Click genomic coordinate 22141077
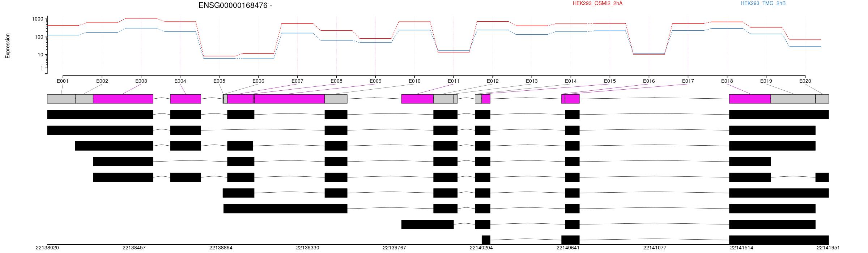 (x=655, y=248)
